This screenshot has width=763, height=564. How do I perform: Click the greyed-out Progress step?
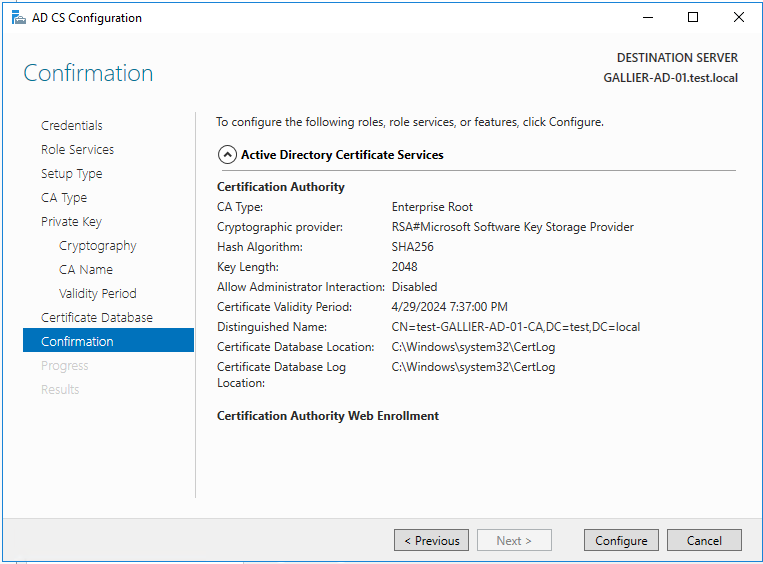pyautogui.click(x=65, y=365)
